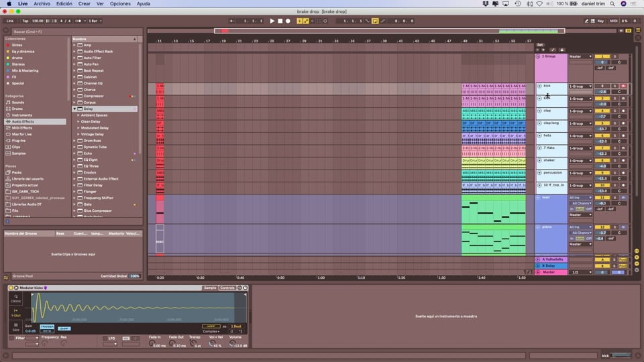The height and width of the screenshot is (362, 644).
Task: Open the Crear menu
Action: pos(85,4)
